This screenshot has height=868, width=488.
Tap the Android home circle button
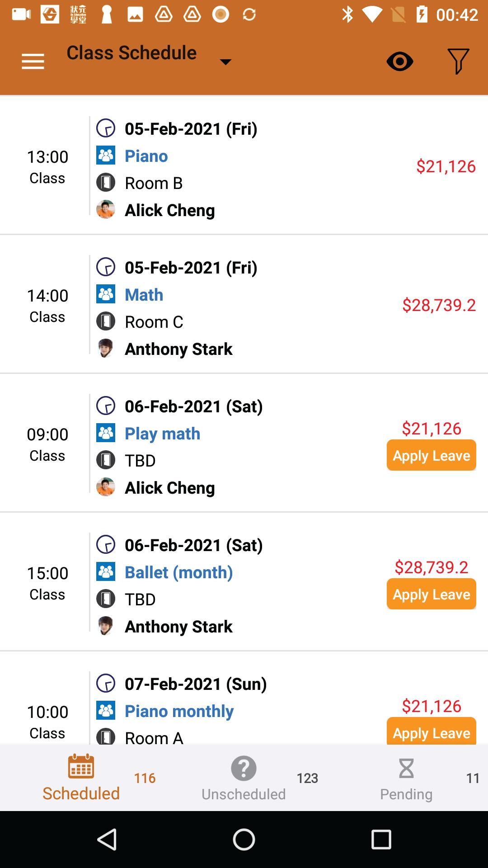pyautogui.click(x=244, y=840)
